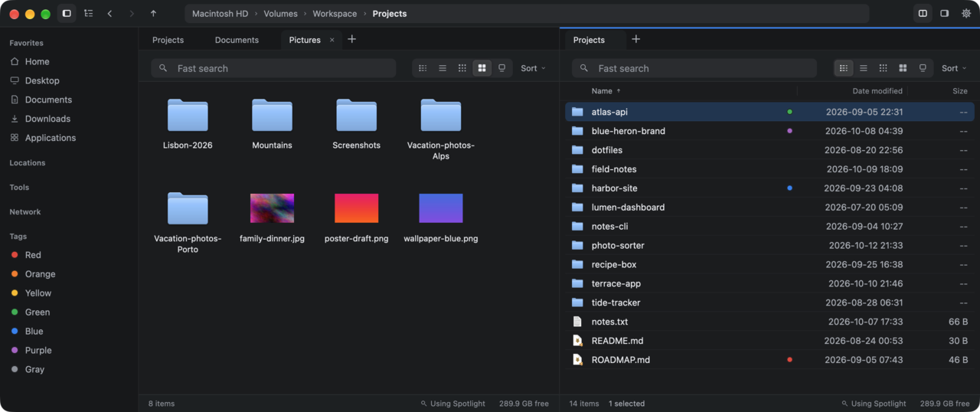Image resolution: width=980 pixels, height=412 pixels.
Task: Toggle the sidebar visibility button
Action: pos(67,14)
